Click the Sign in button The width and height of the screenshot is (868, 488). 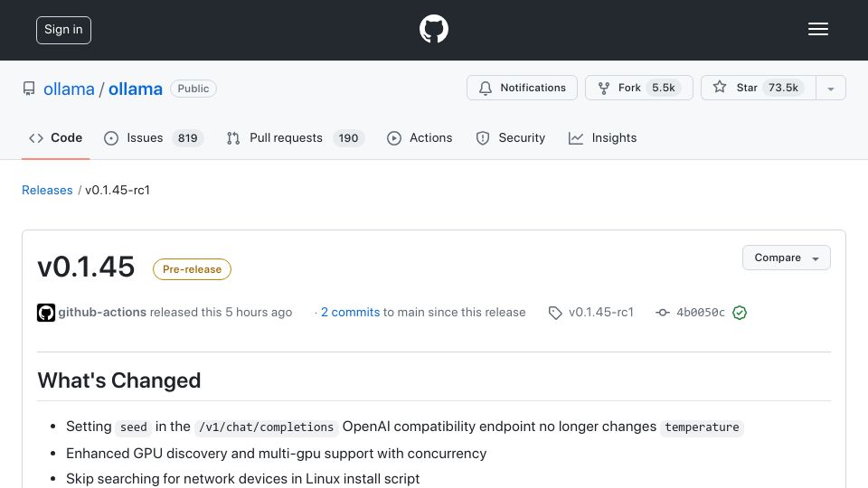[x=63, y=30]
